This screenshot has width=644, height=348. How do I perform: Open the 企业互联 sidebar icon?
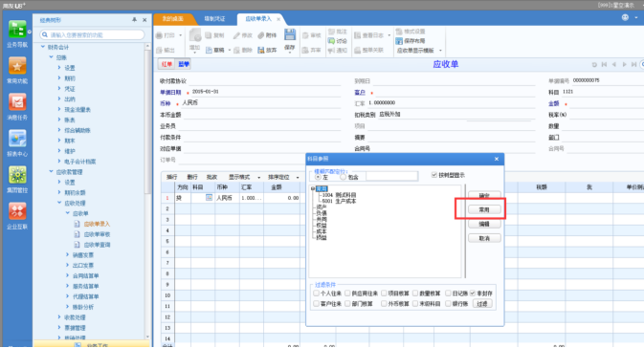(x=17, y=211)
